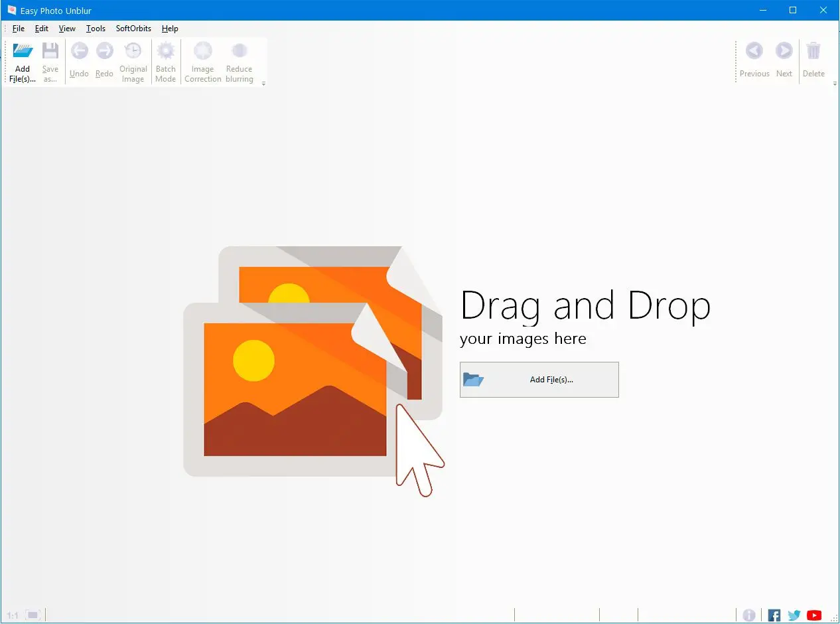This screenshot has height=624, width=840.
Task: Click the info icon in status bar
Action: (749, 615)
